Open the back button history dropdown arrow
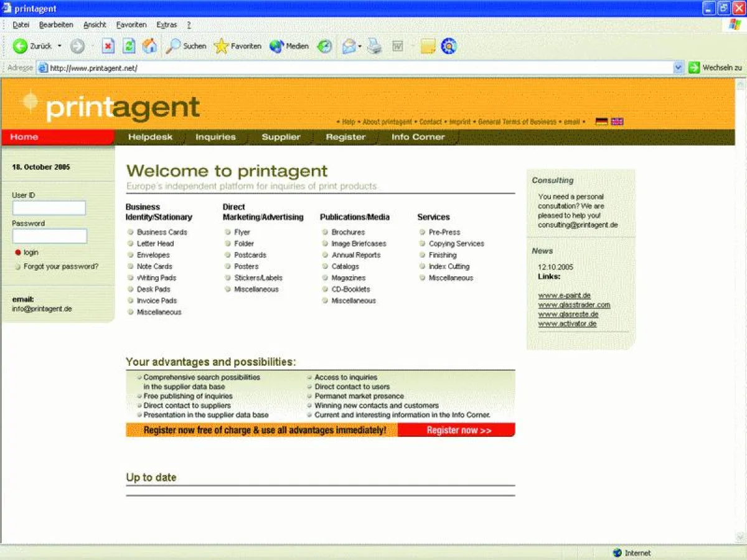747x560 pixels. (x=60, y=46)
